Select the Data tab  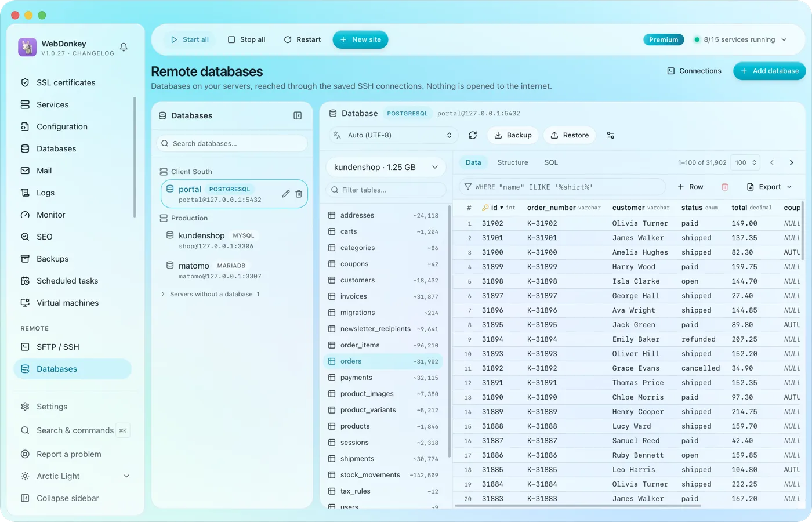[473, 162]
